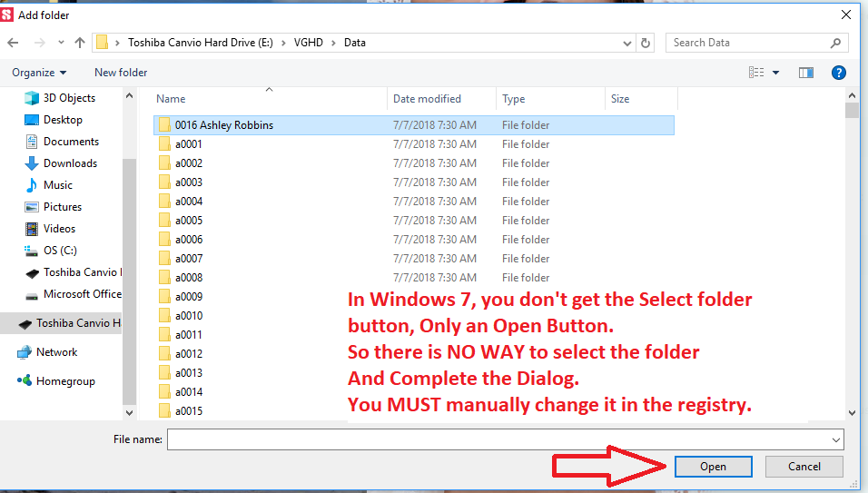This screenshot has width=868, height=493.
Task: Click the Back navigation arrow
Action: pyautogui.click(x=14, y=43)
